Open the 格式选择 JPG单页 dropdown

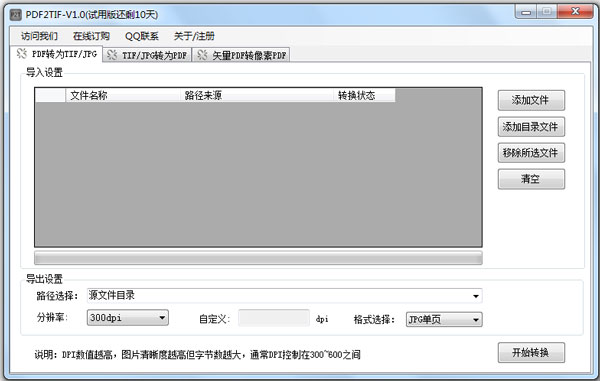pos(444,319)
